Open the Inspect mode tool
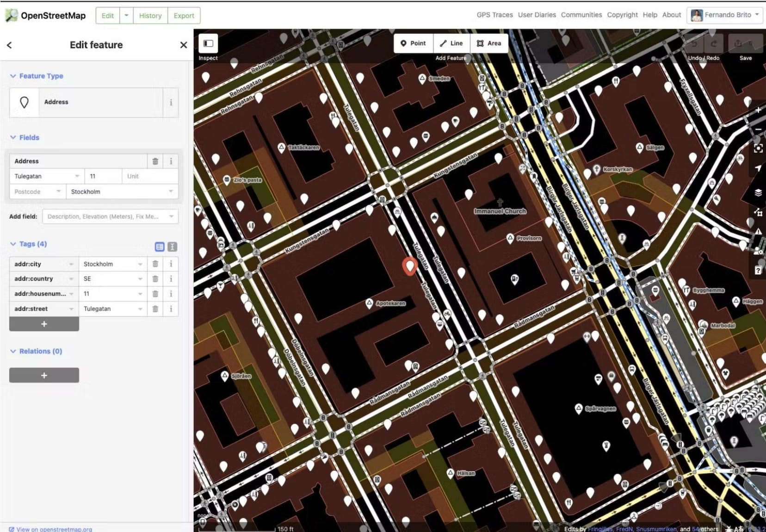Image resolution: width=766 pixels, height=532 pixels. [208, 44]
